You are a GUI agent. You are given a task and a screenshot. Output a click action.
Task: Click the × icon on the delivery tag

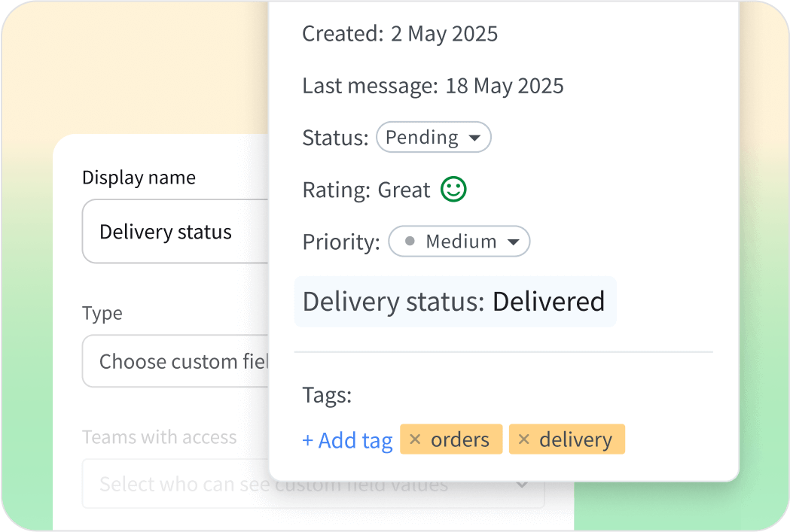524,439
